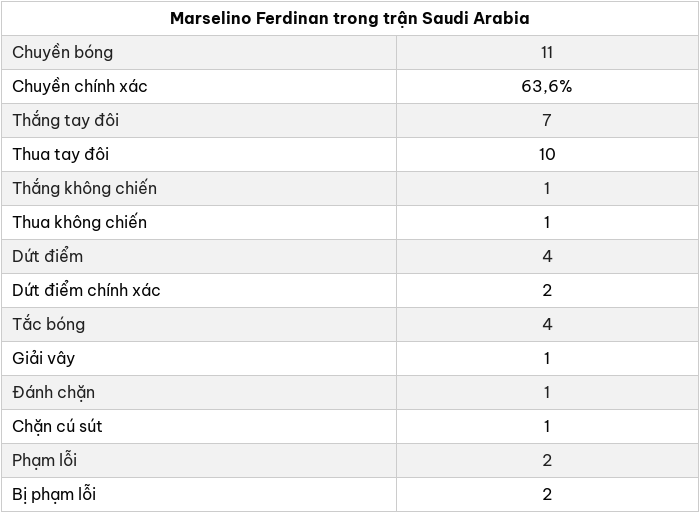Click the value 2 for Dứt điểm chính xác

pos(547,290)
